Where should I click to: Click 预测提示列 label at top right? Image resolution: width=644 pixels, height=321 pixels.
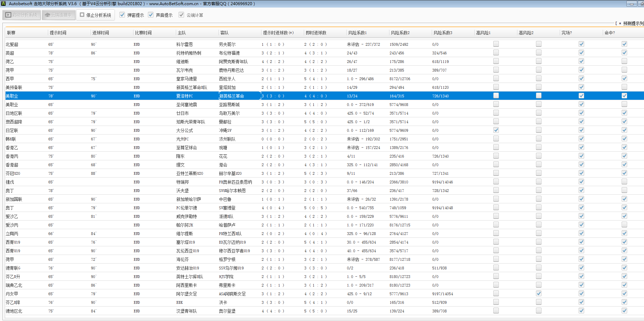point(632,23)
